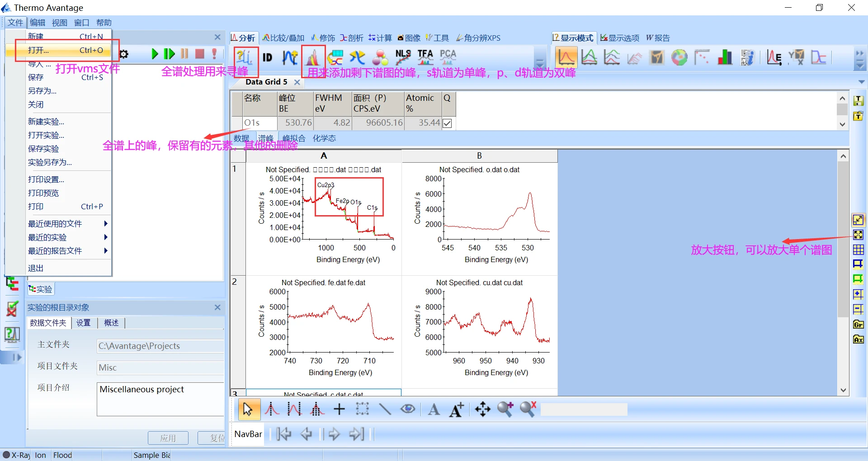Expand the recent experiments submenu
This screenshot has height=461, width=868.
point(106,237)
